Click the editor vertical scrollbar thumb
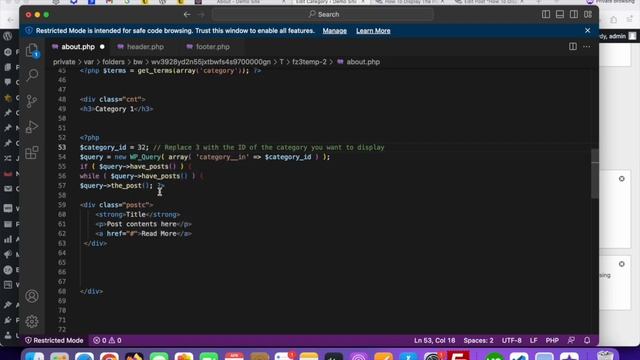 [595, 173]
